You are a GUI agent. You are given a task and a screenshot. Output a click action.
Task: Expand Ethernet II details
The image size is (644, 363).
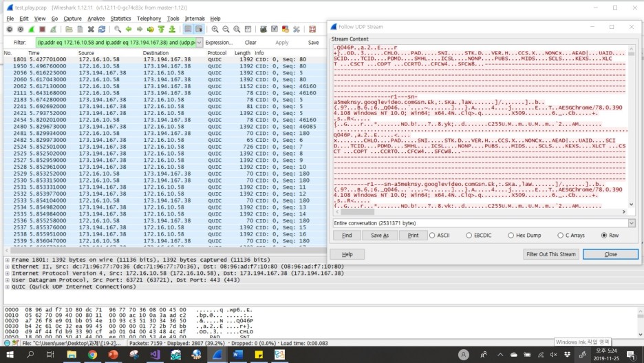pyautogui.click(x=7, y=267)
